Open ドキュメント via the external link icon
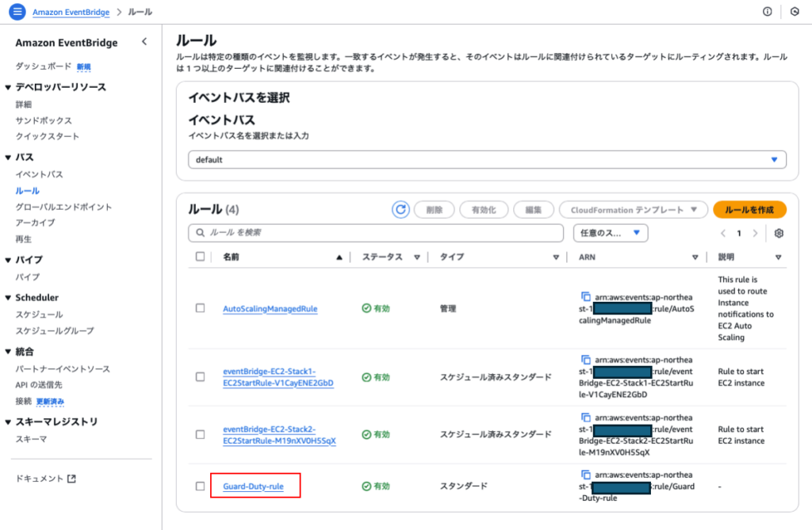This screenshot has width=812, height=530. click(x=72, y=477)
